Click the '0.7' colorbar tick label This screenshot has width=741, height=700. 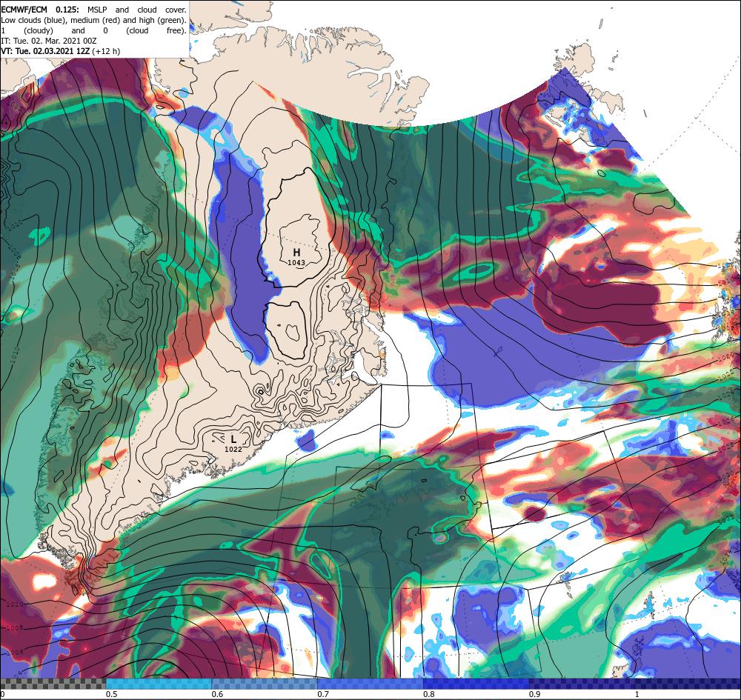point(323,694)
